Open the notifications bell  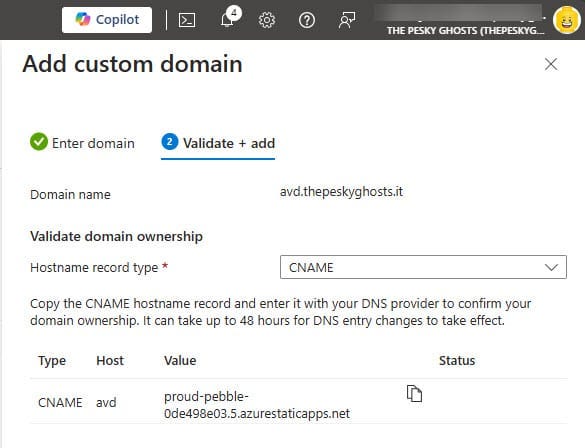228,19
